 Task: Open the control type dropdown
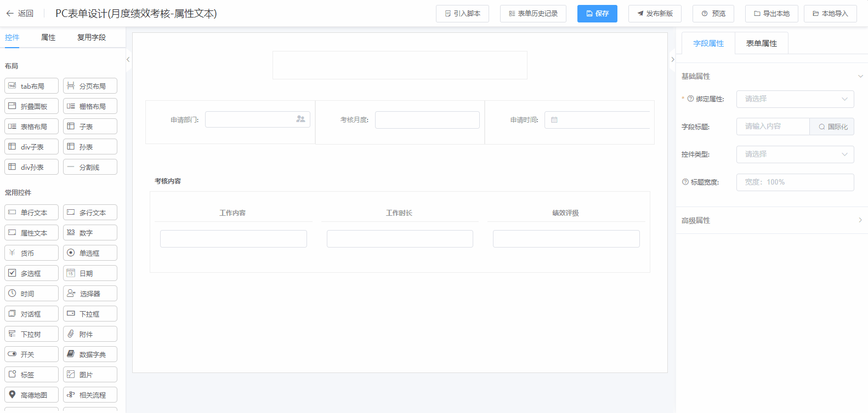795,154
